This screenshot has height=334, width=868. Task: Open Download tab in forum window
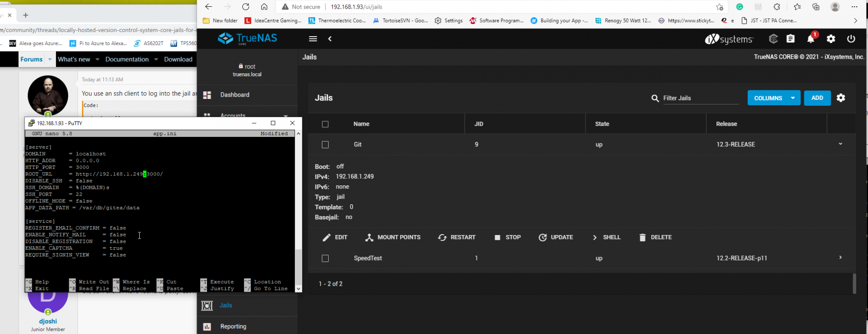[x=178, y=59]
